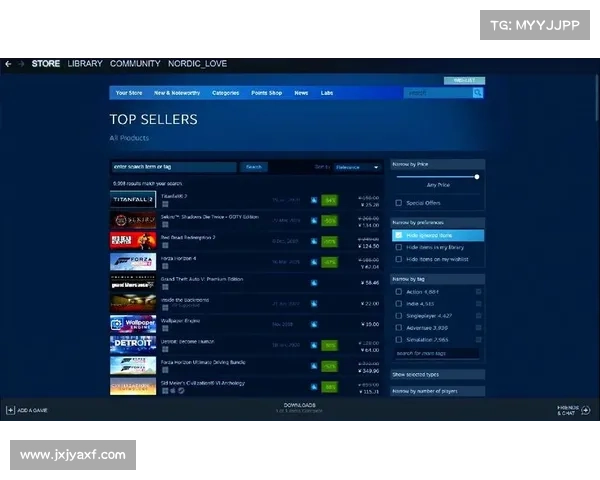
Task: Expand Narrow by number of players section
Action: tap(437, 391)
